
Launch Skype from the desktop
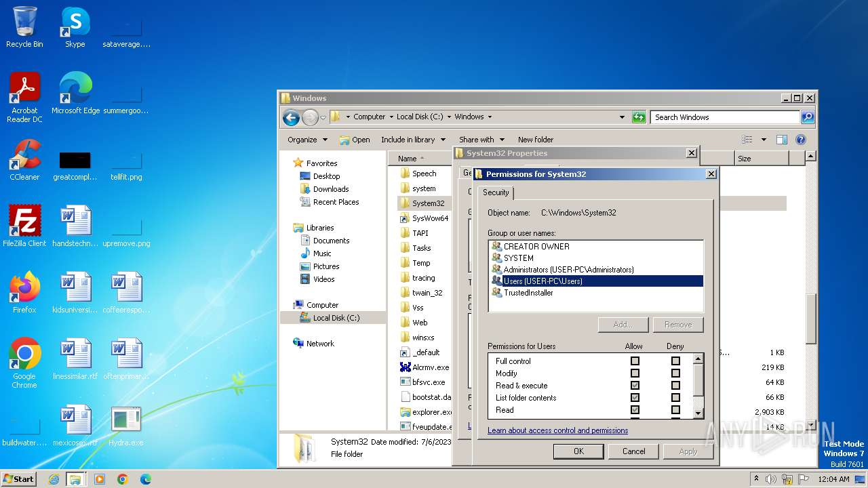75,27
